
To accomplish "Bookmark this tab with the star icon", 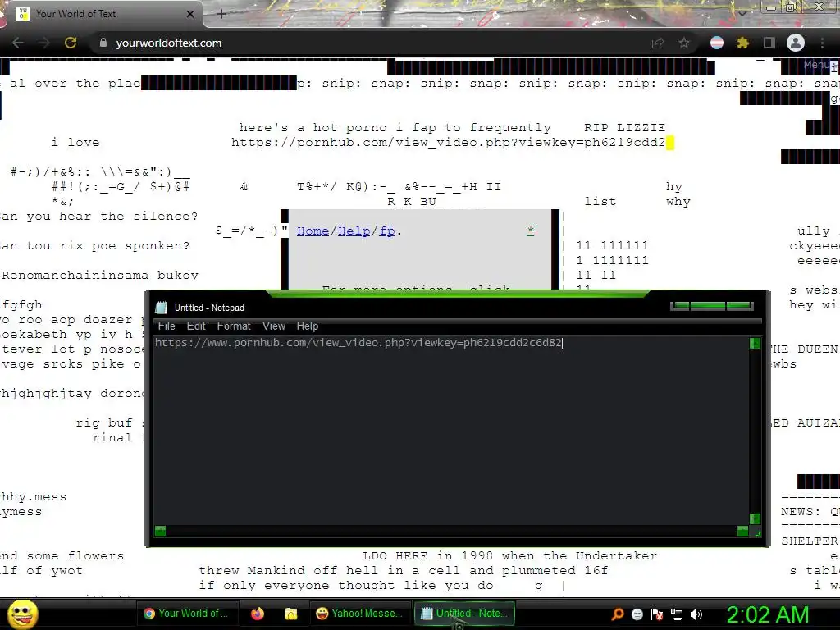I will (684, 43).
